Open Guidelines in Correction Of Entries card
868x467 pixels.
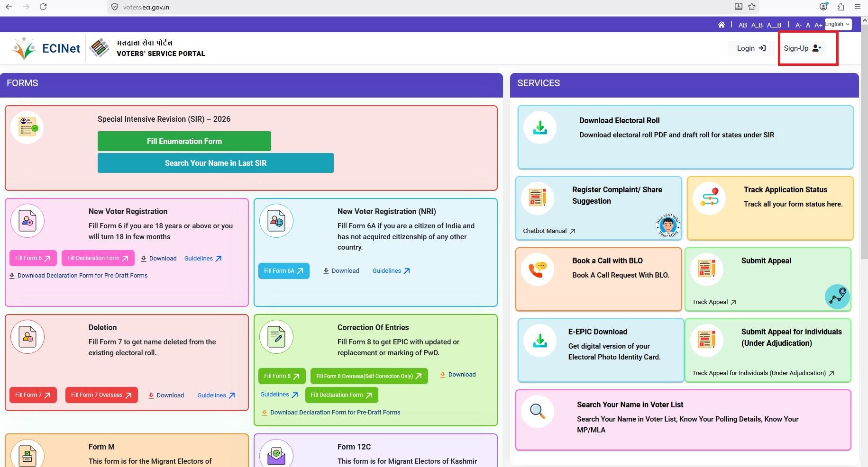point(279,395)
